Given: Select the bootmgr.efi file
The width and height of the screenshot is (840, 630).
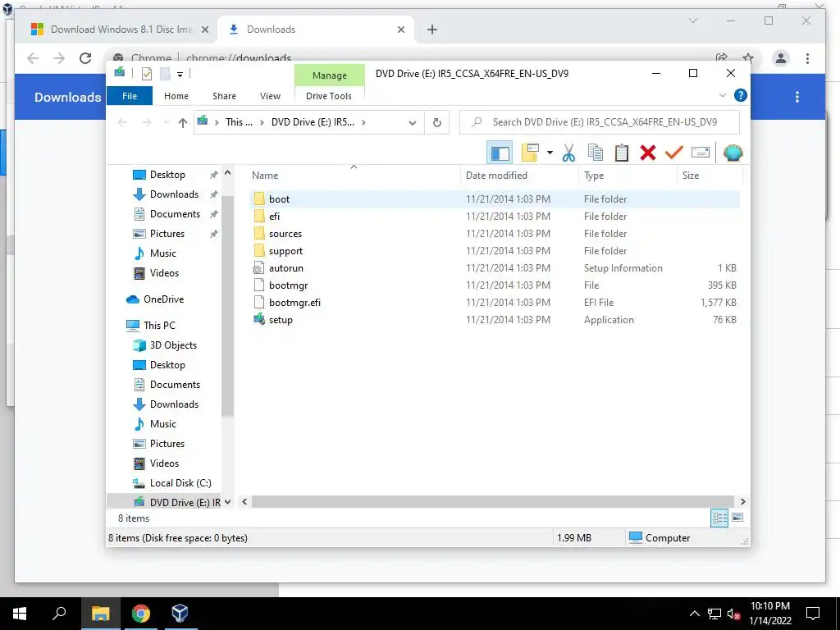Looking at the screenshot, I should 494,302.
